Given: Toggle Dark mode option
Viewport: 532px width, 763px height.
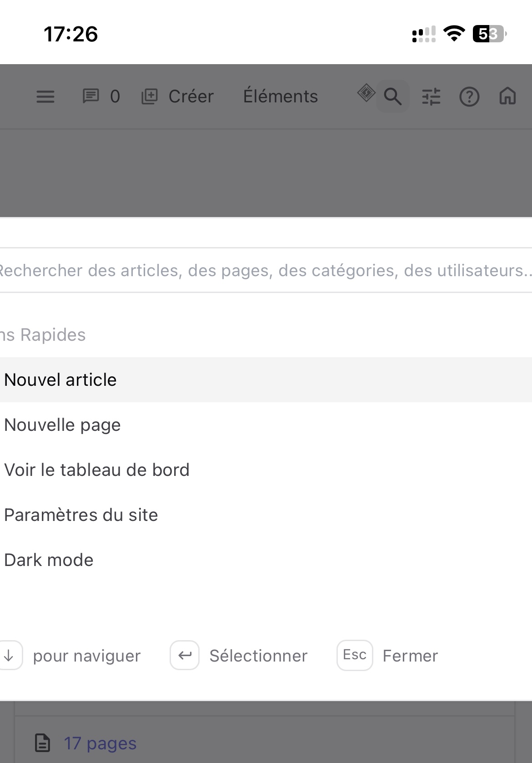Looking at the screenshot, I should point(49,560).
